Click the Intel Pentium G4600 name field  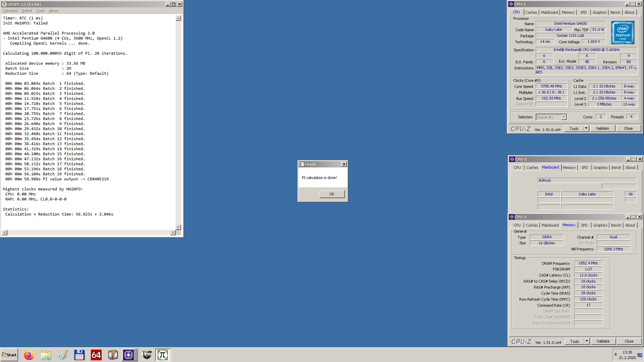pos(570,23)
